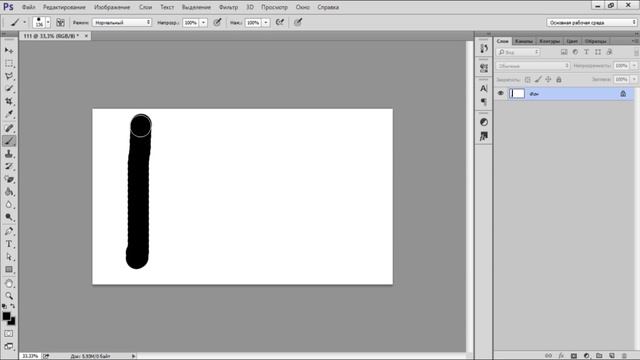This screenshot has height=360, width=640.
Task: Select the Paint Bucket tool
Action: click(9, 192)
